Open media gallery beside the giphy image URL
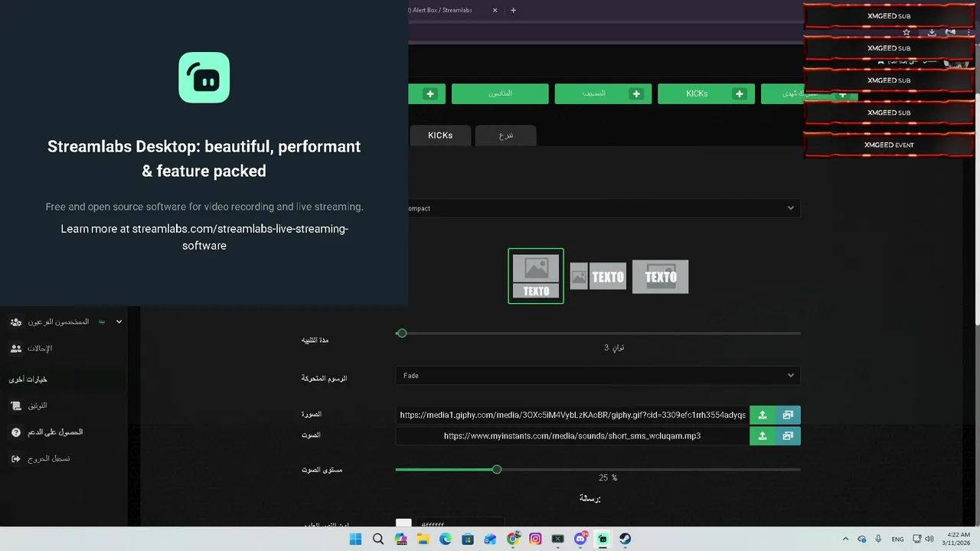This screenshot has height=551, width=980. pos(788,415)
